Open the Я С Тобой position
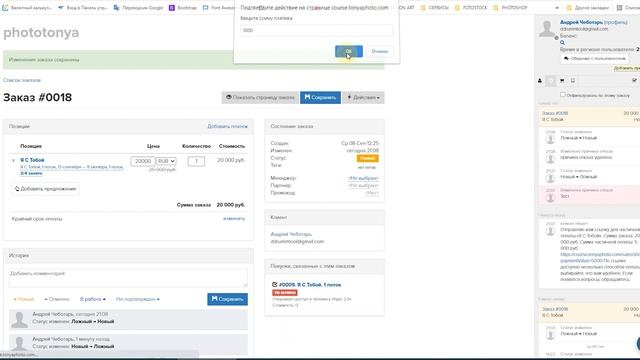This screenshot has width=640, height=360. pyautogui.click(x=32, y=160)
